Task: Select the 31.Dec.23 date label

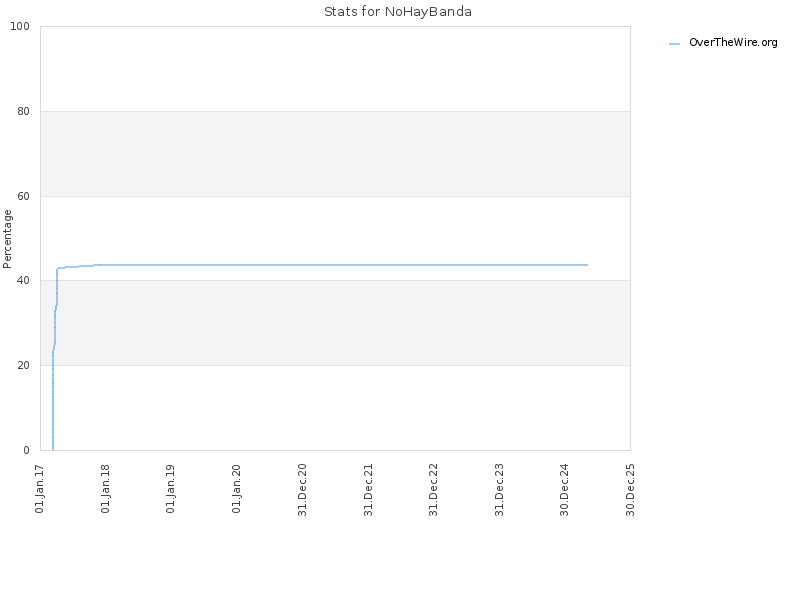Action: point(499,490)
